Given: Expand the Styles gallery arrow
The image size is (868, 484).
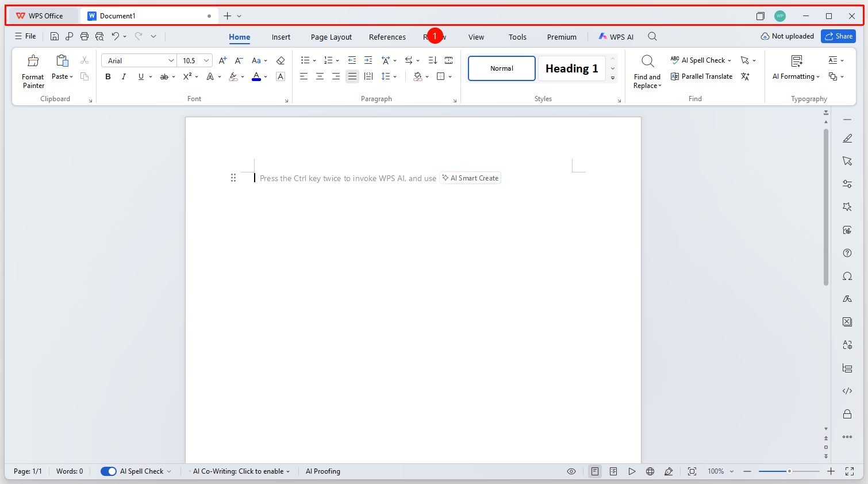Looking at the screenshot, I should click(x=613, y=78).
